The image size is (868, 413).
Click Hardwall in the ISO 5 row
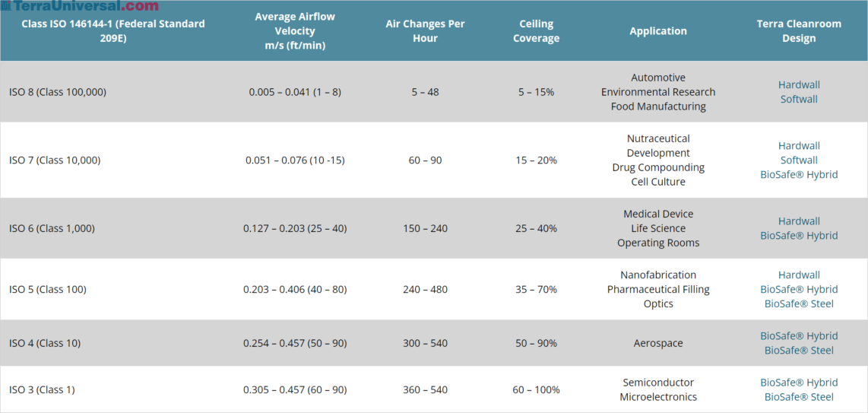[x=799, y=275]
